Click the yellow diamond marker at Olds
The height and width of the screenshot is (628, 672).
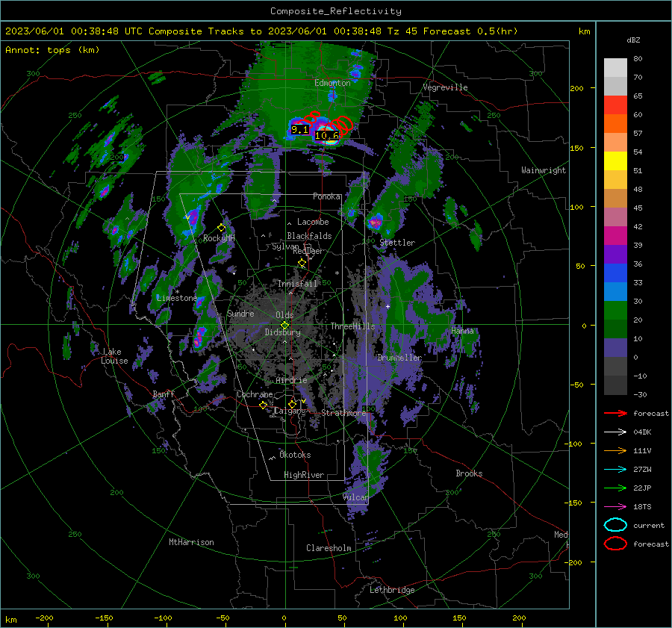(x=284, y=326)
